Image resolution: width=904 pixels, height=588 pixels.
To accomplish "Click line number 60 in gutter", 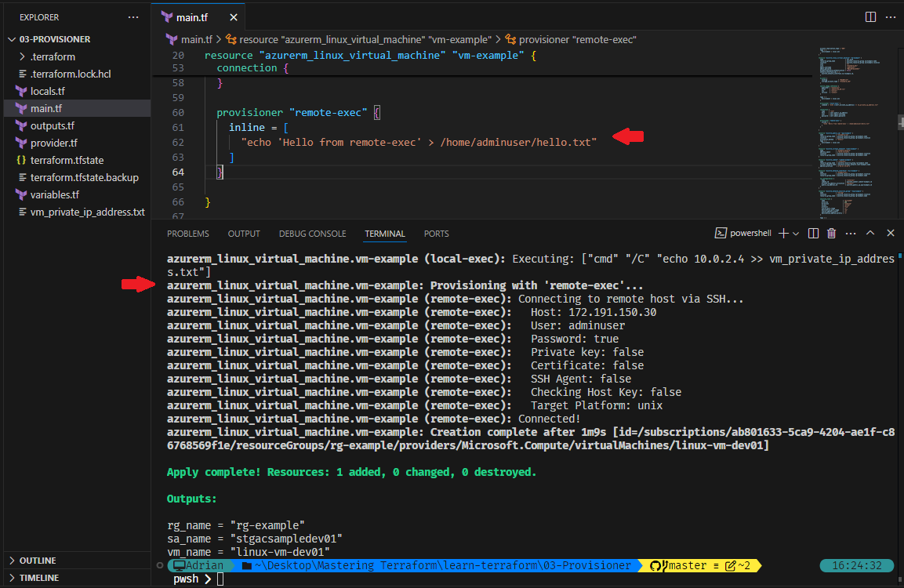I will click(x=178, y=112).
